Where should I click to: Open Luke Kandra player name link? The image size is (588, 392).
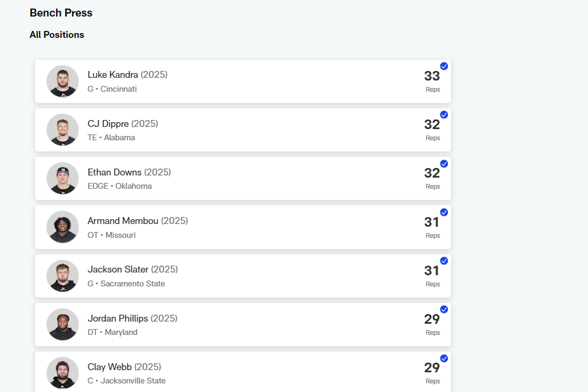(x=112, y=75)
